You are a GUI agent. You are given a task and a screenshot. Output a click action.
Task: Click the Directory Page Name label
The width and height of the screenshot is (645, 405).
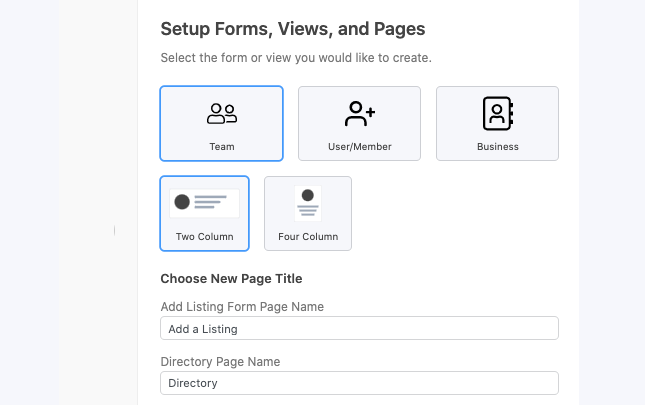[220, 362]
